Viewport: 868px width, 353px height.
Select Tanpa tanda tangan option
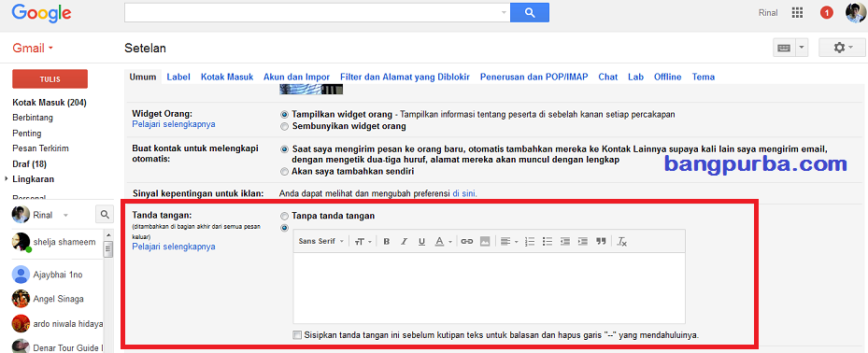(x=285, y=216)
